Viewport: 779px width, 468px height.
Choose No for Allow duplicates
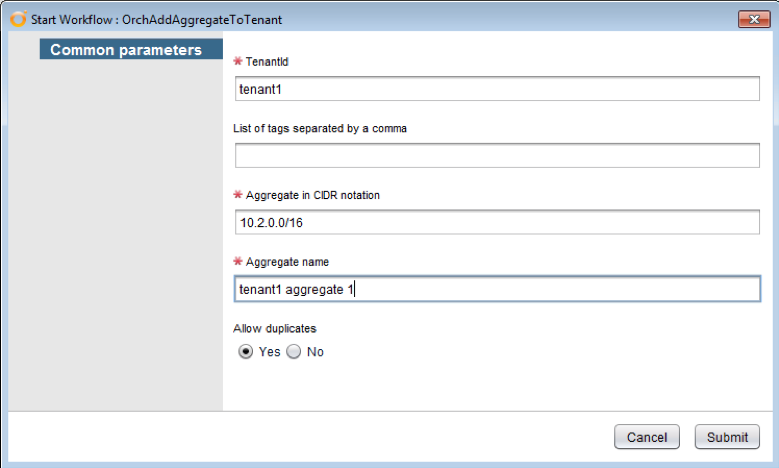pyautogui.click(x=294, y=352)
